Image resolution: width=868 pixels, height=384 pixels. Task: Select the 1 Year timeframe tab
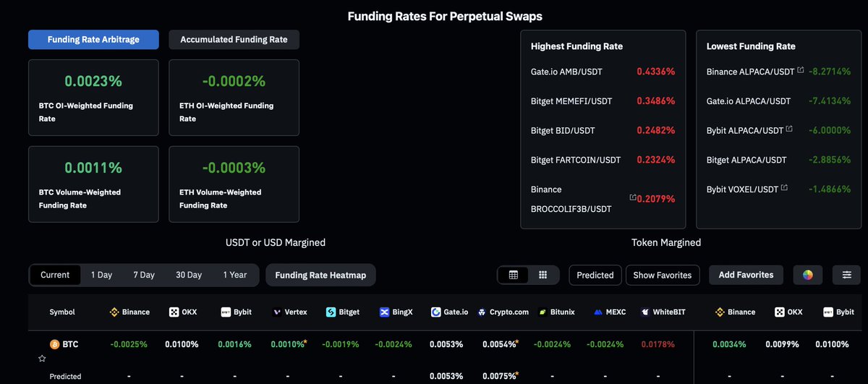point(235,275)
